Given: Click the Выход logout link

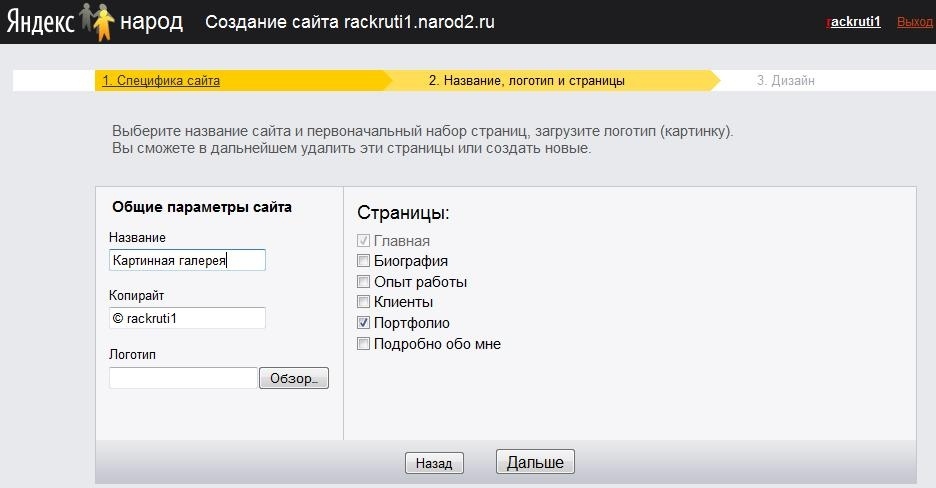Looking at the screenshot, I should tap(915, 22).
